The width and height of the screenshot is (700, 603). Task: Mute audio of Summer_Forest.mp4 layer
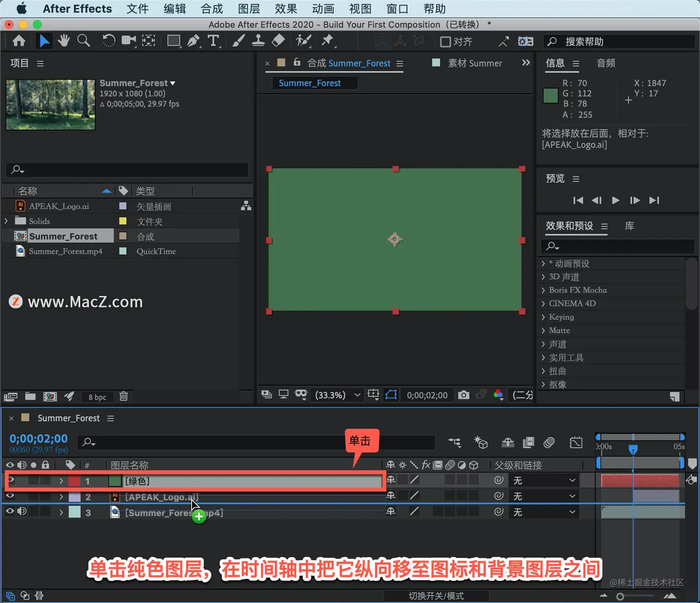pyautogui.click(x=22, y=511)
